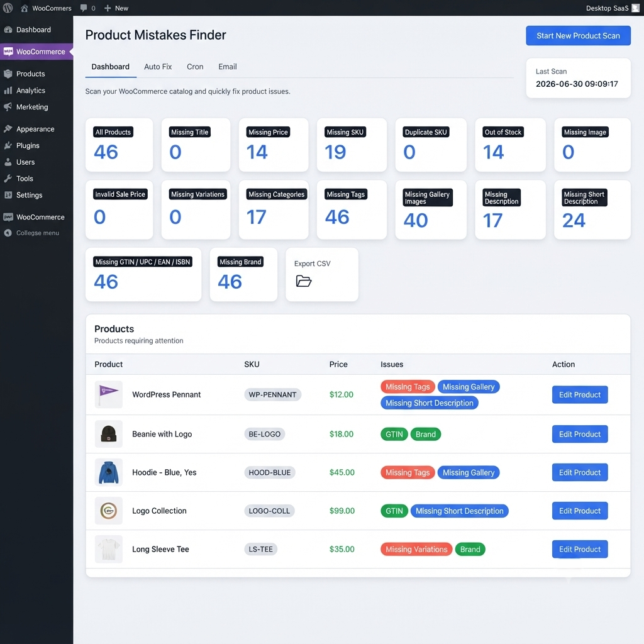Select the Invalid Sale Price card

click(119, 209)
